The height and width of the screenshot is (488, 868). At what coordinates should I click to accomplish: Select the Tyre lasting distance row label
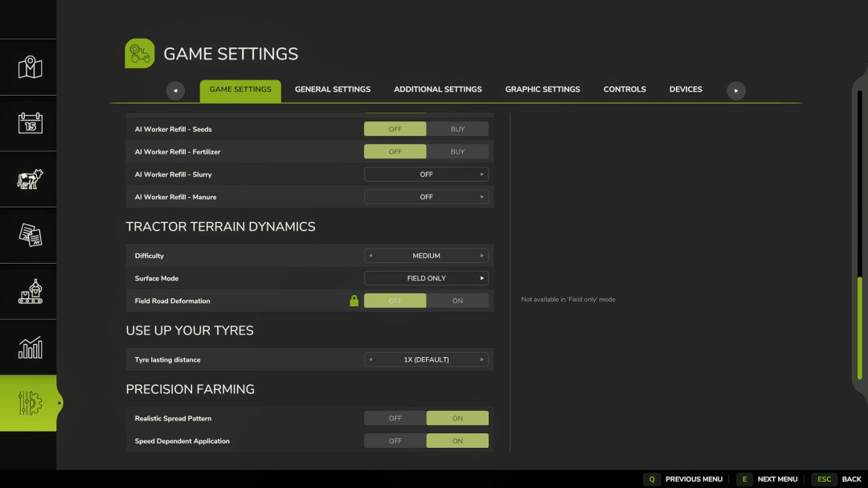pos(168,359)
